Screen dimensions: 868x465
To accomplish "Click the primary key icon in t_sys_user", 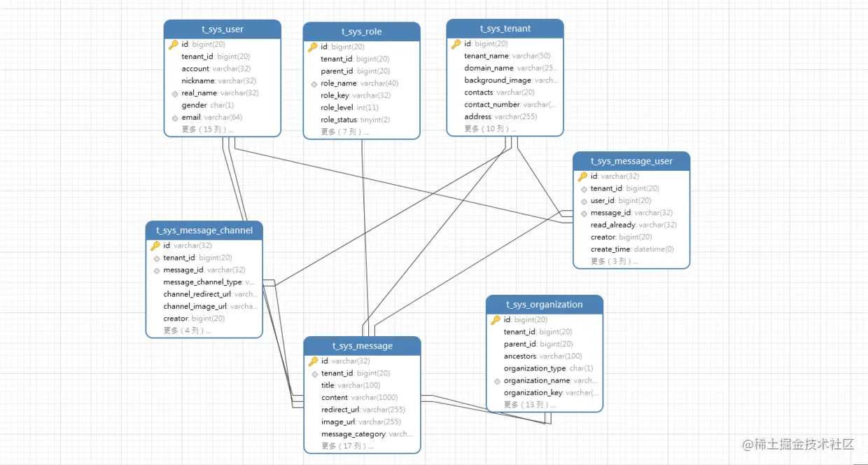I will 174,45.
